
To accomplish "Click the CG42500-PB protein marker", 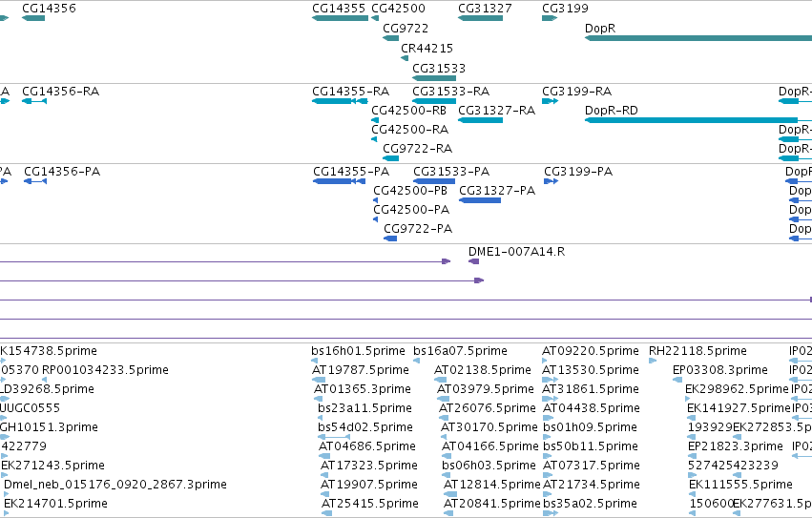I will pos(375,200).
